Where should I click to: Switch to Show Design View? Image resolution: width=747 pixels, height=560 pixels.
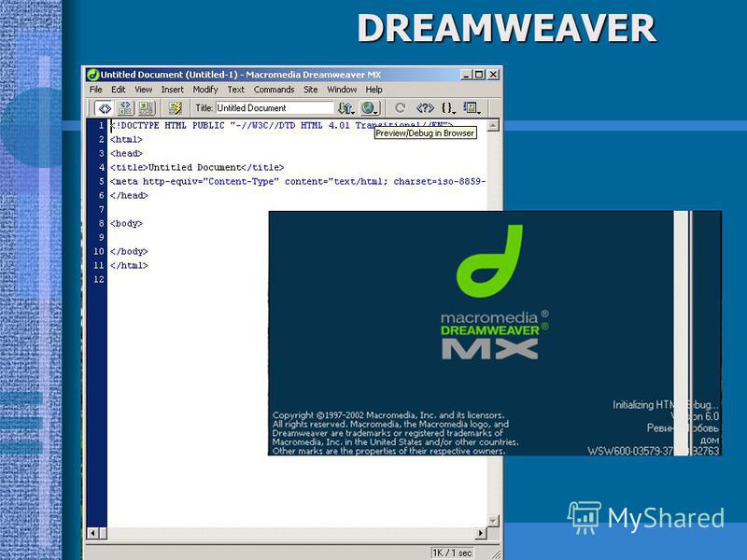(147, 108)
